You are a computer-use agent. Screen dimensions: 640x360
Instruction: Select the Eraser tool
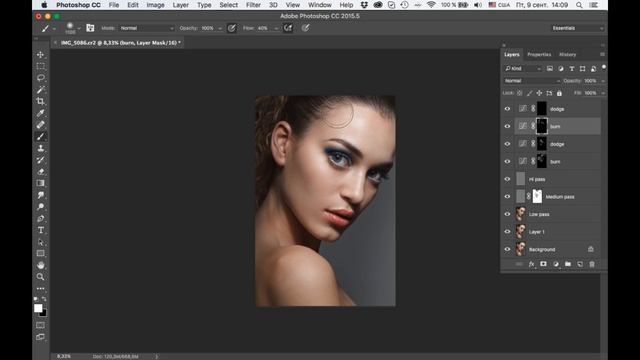(x=40, y=172)
